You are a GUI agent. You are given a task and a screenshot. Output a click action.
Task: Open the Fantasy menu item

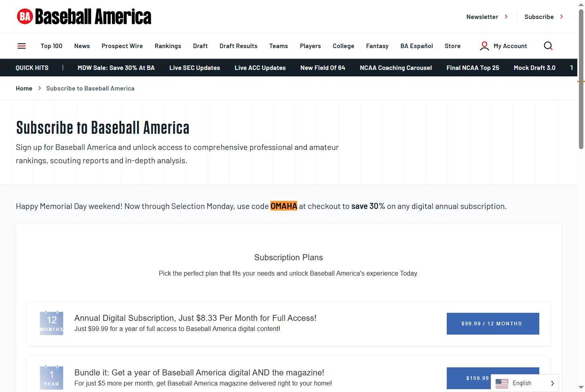coord(377,46)
